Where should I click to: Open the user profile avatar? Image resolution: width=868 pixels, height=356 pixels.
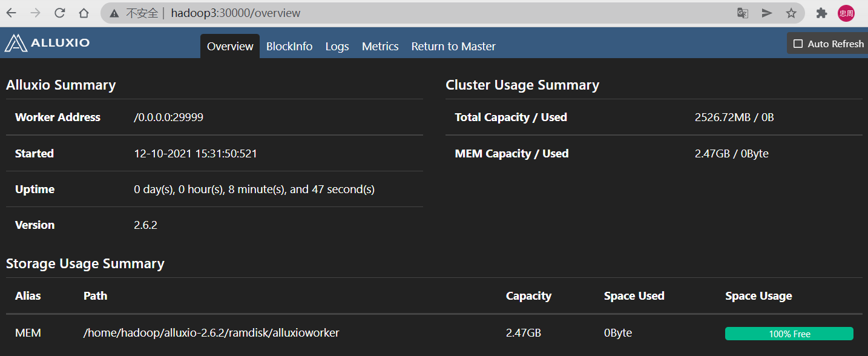pyautogui.click(x=846, y=13)
